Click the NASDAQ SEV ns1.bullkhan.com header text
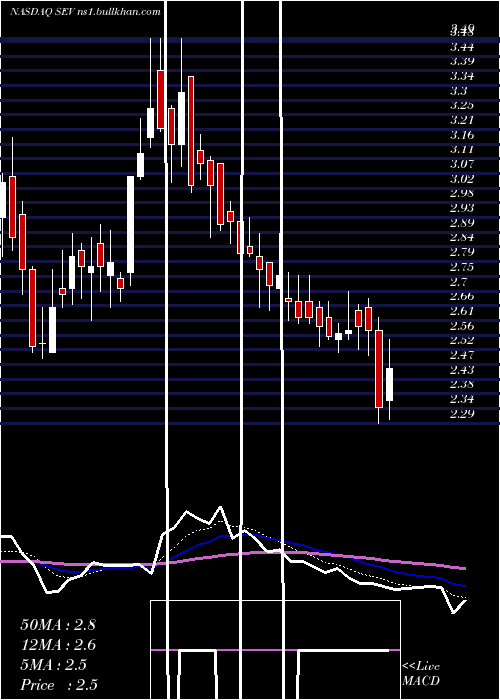 click(85, 12)
